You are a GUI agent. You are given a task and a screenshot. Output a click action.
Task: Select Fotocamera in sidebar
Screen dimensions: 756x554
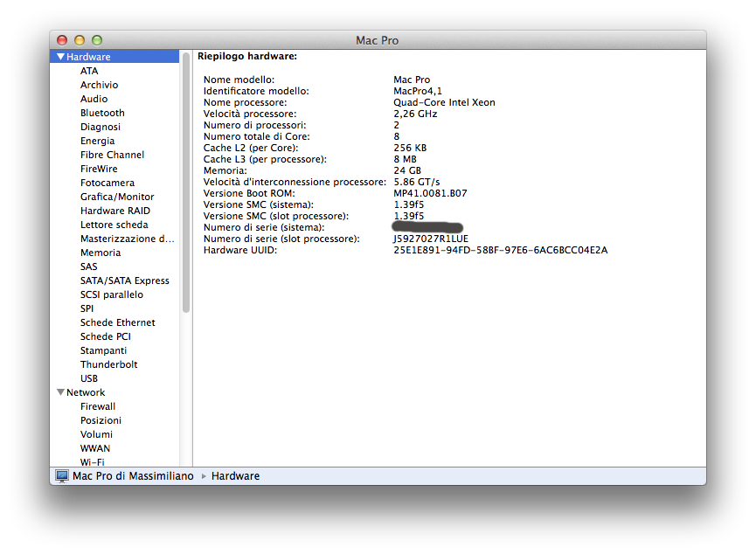[107, 183]
